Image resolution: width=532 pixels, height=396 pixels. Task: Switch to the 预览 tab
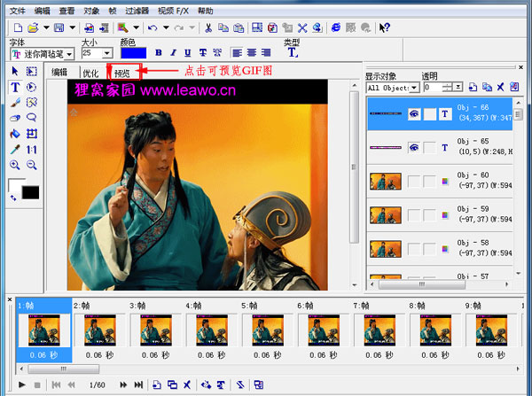(122, 73)
